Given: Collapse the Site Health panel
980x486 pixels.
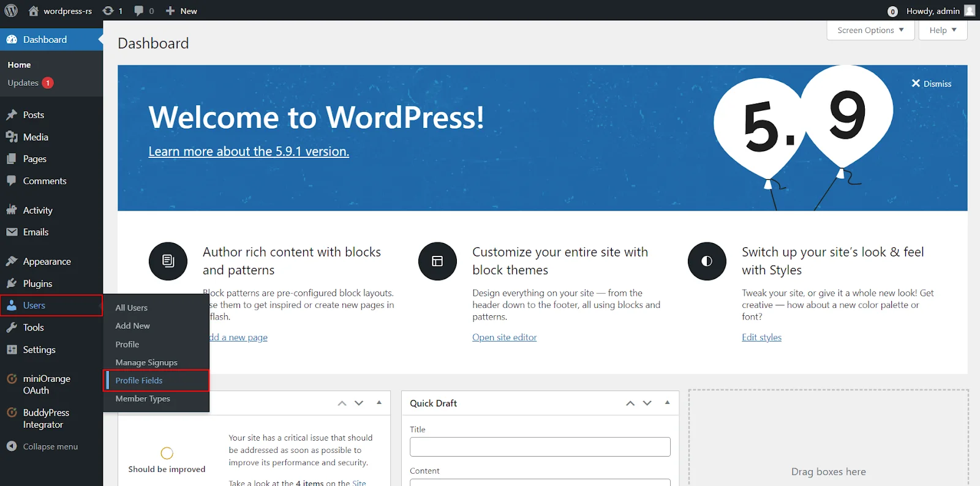Looking at the screenshot, I should tap(379, 403).
